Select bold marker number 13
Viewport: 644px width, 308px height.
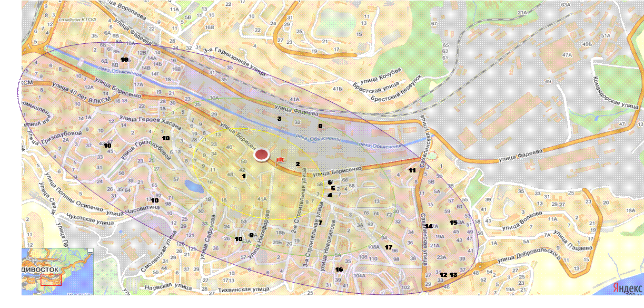pos(453,275)
